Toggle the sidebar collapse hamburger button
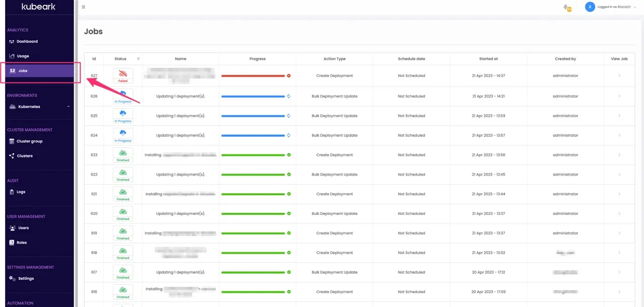 [84, 7]
